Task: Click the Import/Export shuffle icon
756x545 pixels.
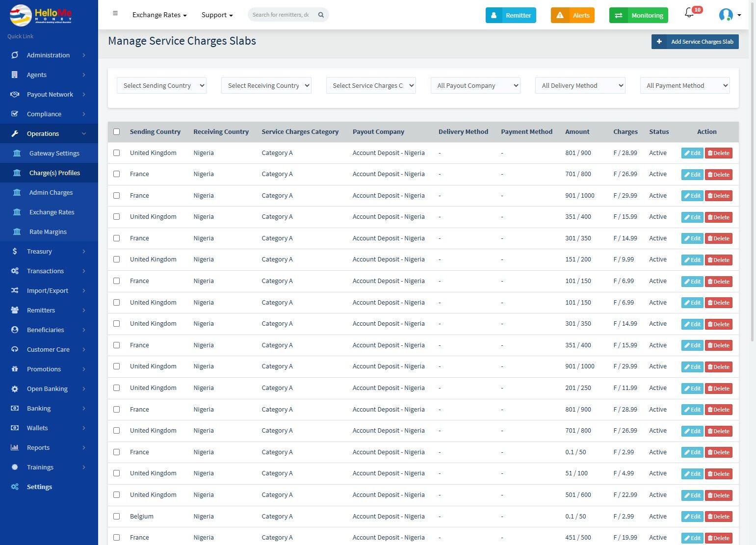Action: tap(15, 290)
